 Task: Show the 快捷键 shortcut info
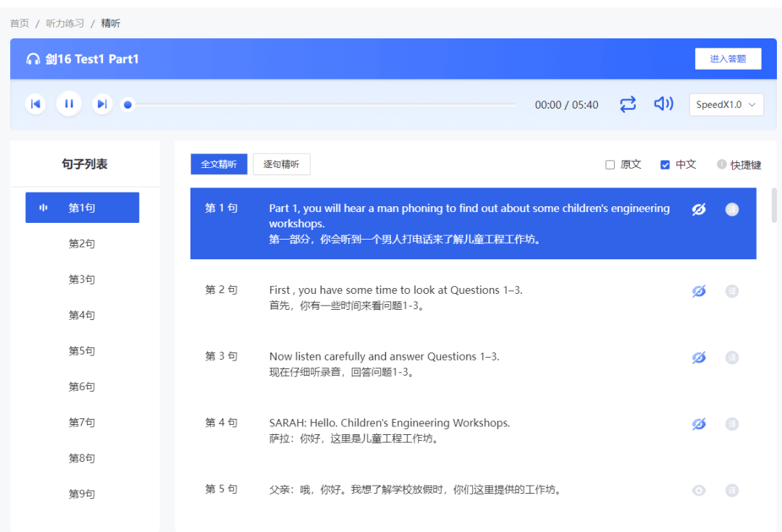click(739, 164)
